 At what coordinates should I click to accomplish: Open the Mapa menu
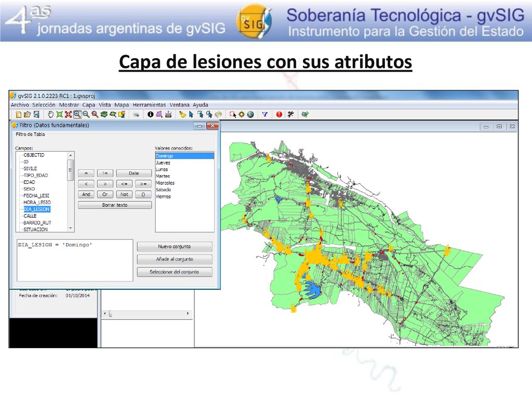pyautogui.click(x=122, y=105)
